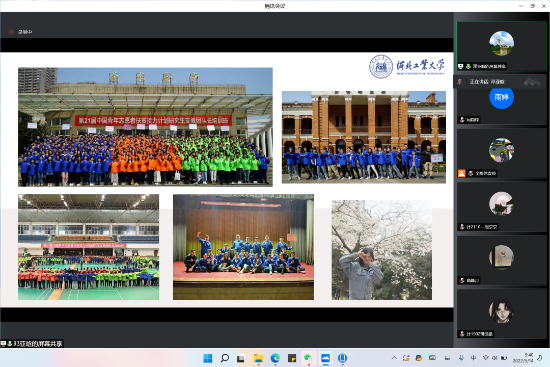Click the muted microphone icon in speaking bar
Viewport: 550px width, 367px height.
click(x=460, y=82)
